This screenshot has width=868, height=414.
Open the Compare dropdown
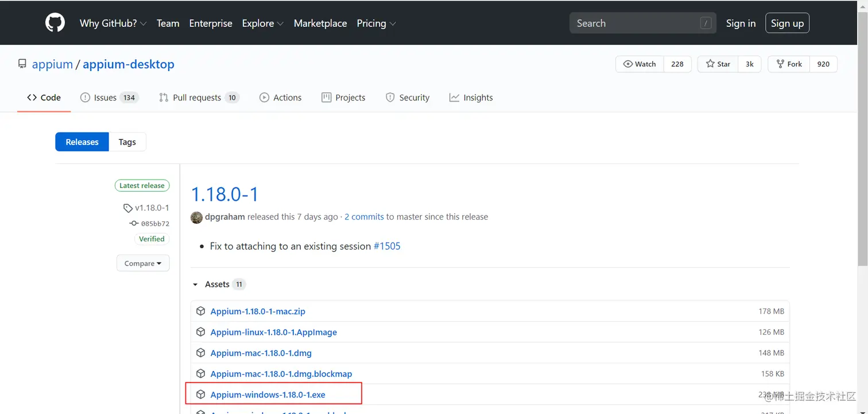pyautogui.click(x=143, y=263)
